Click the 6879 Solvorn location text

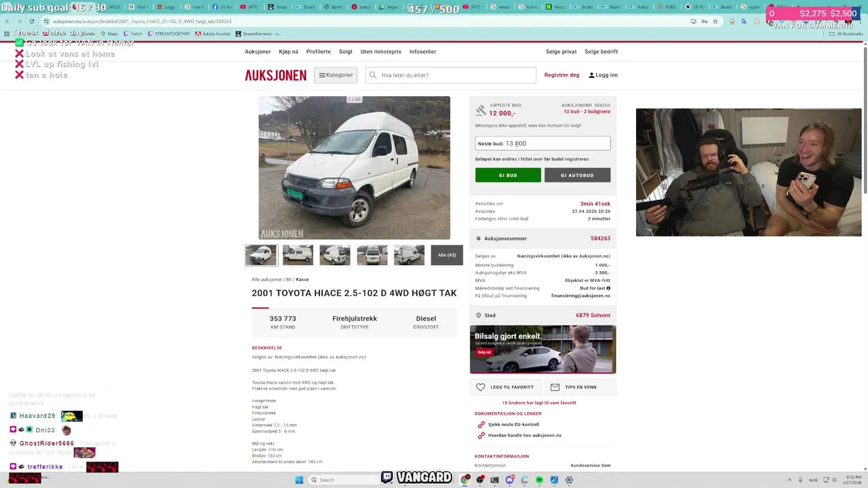click(x=593, y=315)
